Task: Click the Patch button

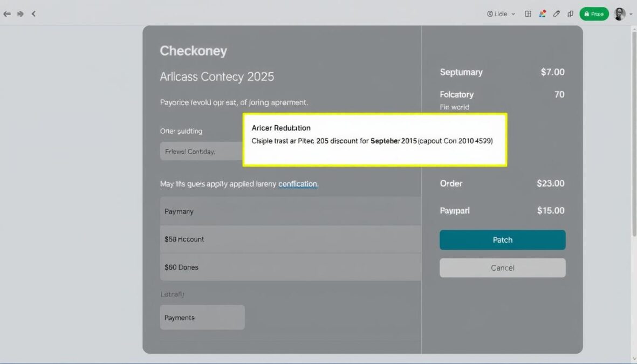Action: 502,239
